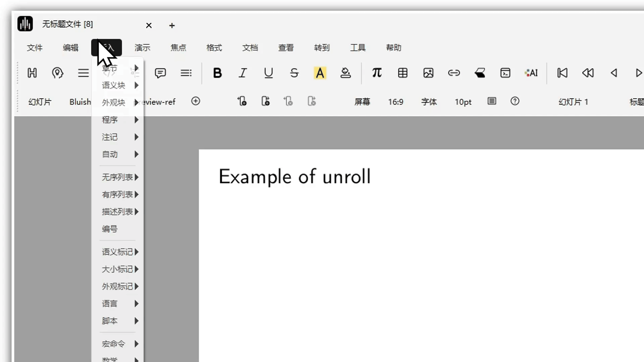Open the 格式 menu
Screen dimensions: 644x362
pos(214,48)
